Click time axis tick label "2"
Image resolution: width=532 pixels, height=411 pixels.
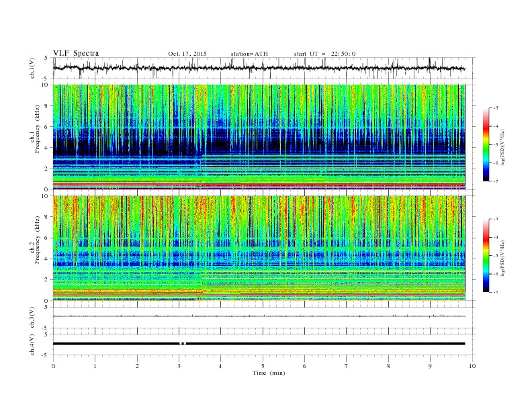tap(137, 366)
